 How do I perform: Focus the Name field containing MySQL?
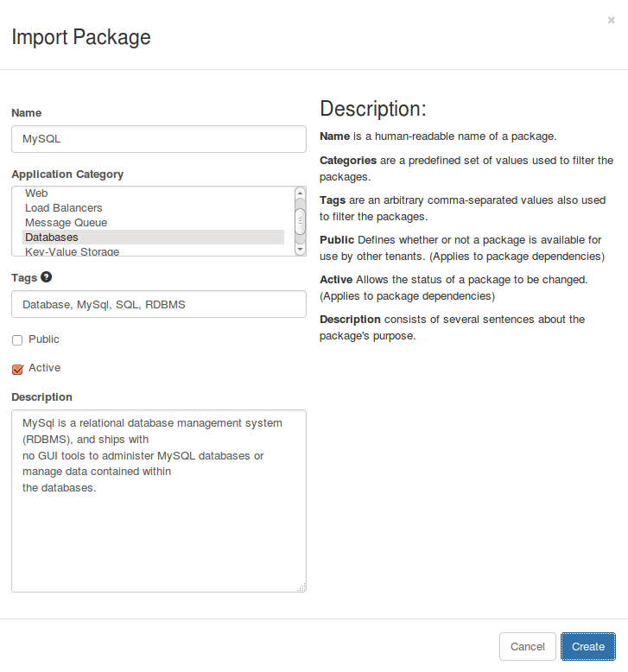click(159, 139)
